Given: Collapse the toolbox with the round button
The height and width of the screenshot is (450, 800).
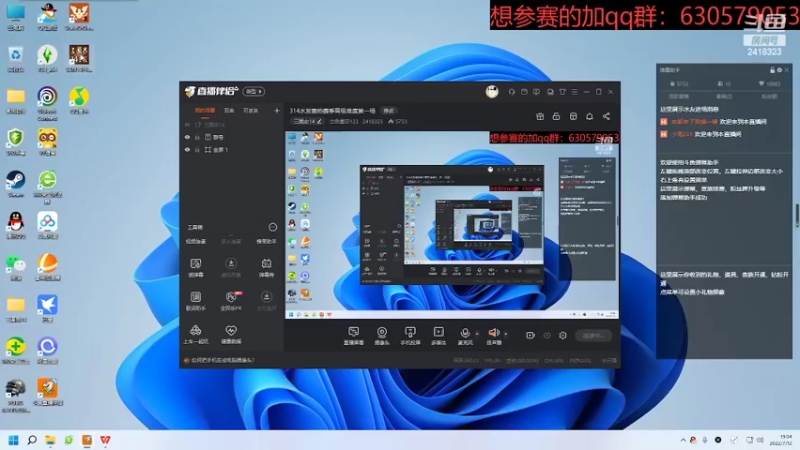Looking at the screenshot, I should tap(272, 227).
